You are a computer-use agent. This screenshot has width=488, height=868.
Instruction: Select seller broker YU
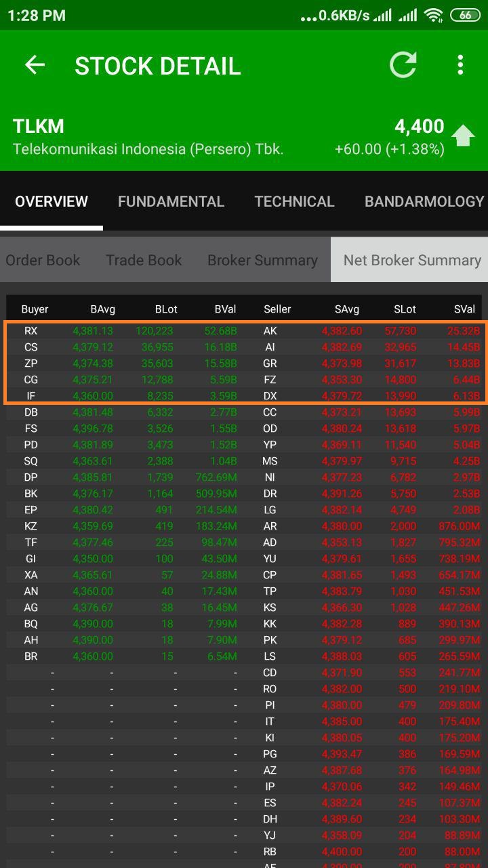pos(270,559)
